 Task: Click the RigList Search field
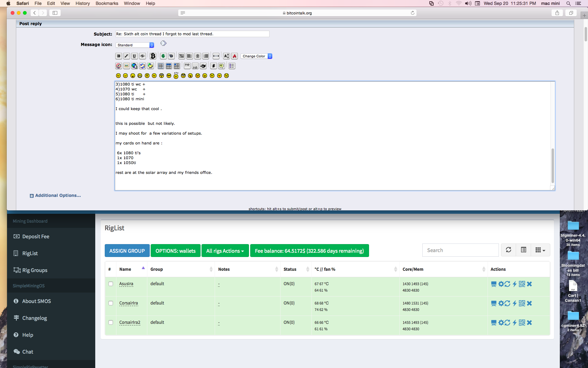[x=461, y=250]
